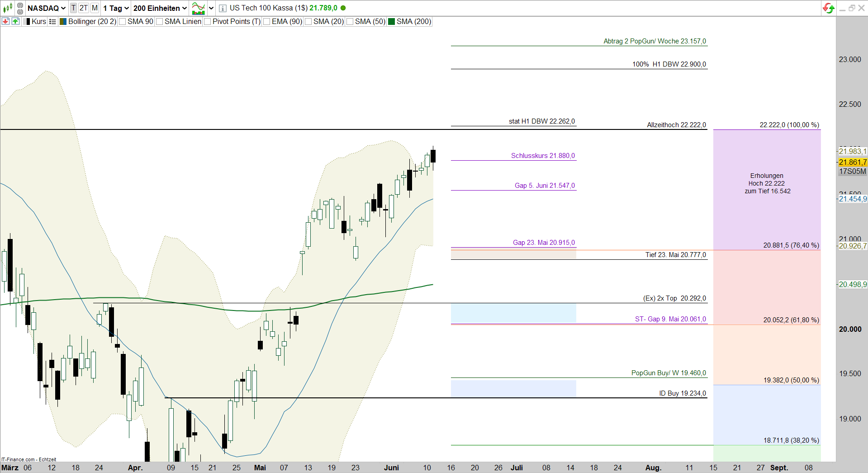Click the 20.881,5 (76,40 %) Fibonacci label
The width and height of the screenshot is (868, 473).
(x=791, y=245)
